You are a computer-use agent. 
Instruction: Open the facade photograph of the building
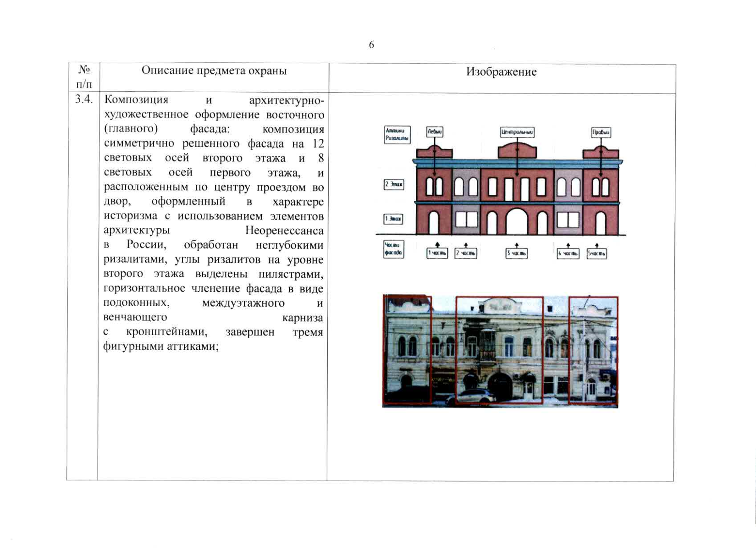click(x=500, y=351)
